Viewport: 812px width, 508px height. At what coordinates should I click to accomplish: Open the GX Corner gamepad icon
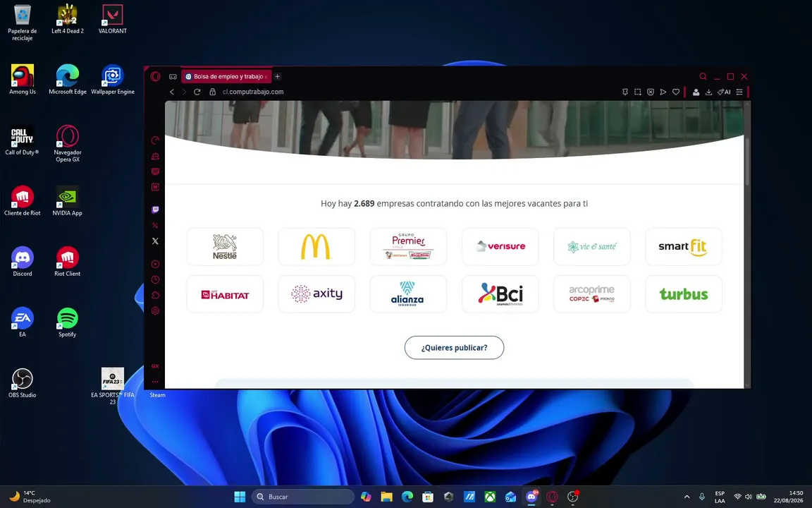(173, 77)
